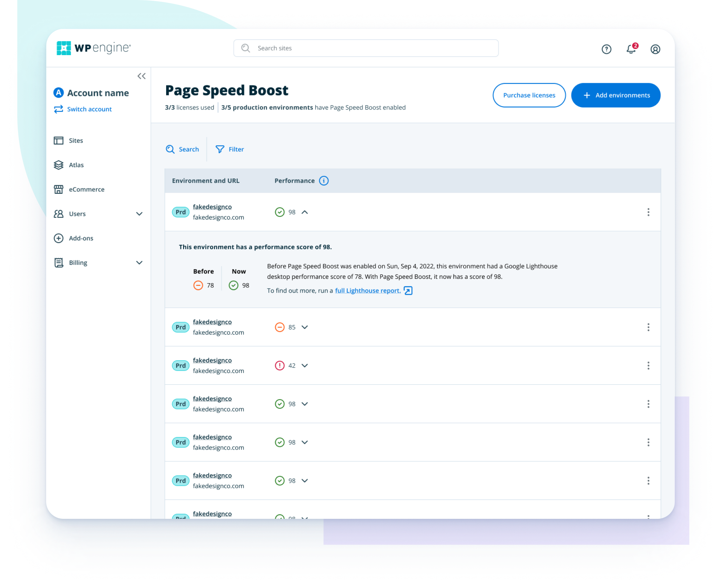Click the Purchase licenses button
721x588 pixels.
click(x=529, y=95)
